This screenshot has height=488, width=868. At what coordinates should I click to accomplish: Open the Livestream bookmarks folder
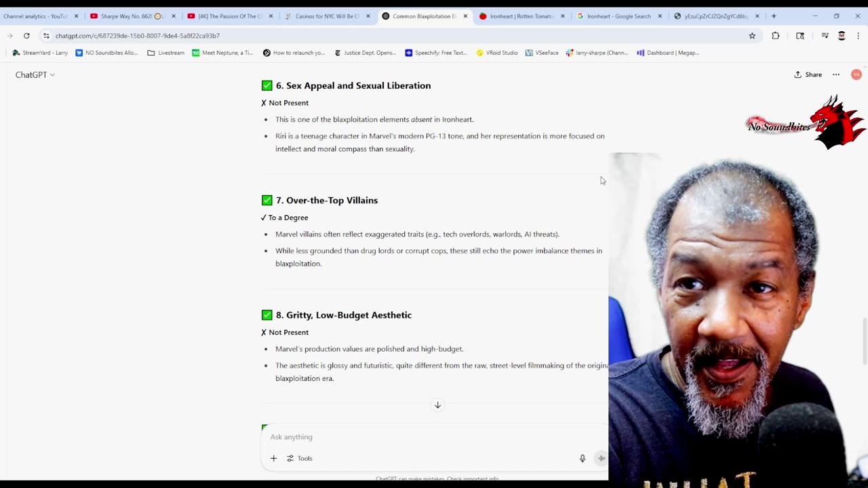165,53
